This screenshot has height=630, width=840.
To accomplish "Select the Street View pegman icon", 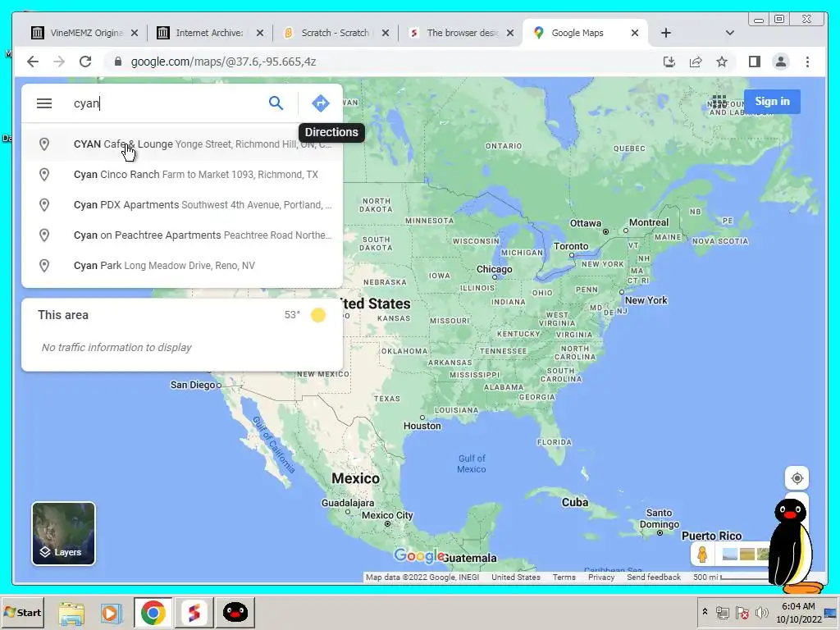I will point(702,555).
